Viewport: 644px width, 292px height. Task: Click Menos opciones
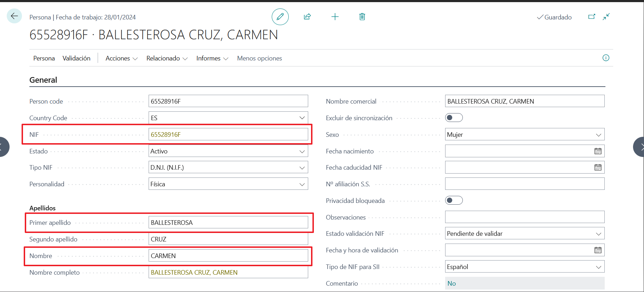(259, 58)
